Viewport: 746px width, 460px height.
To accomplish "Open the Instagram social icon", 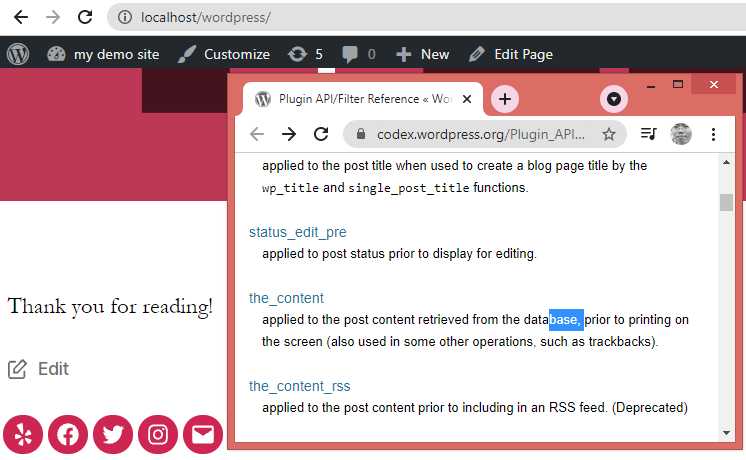I will coord(158,434).
